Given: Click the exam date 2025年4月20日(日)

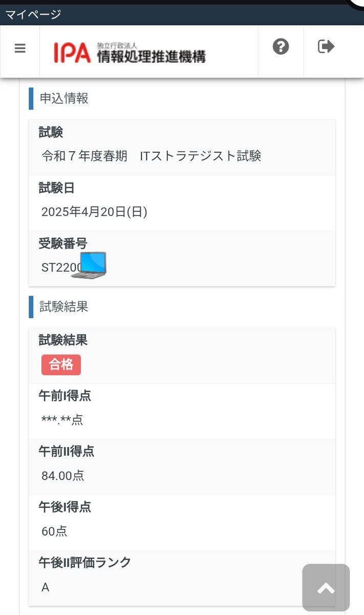Looking at the screenshot, I should [94, 212].
